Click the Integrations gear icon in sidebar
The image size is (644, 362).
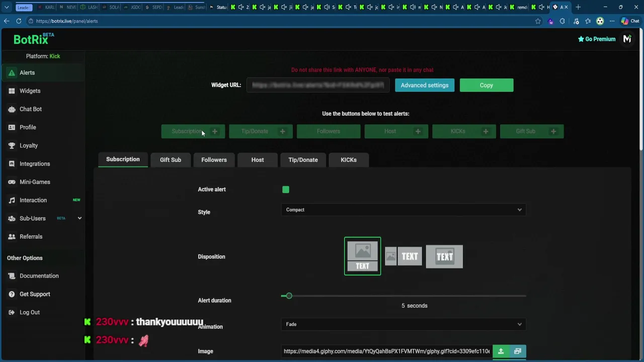(12, 164)
